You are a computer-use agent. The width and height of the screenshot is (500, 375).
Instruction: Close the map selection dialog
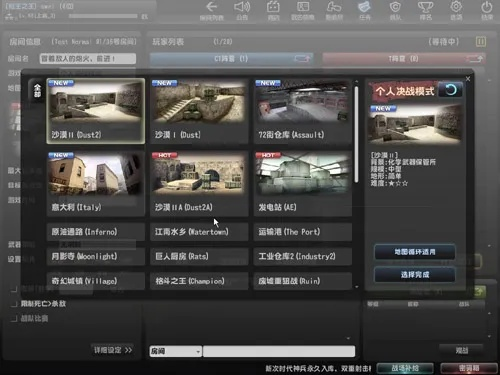[468, 79]
